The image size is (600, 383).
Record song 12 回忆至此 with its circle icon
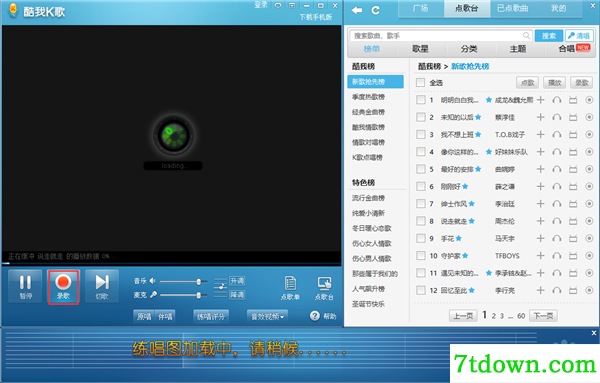point(589,290)
